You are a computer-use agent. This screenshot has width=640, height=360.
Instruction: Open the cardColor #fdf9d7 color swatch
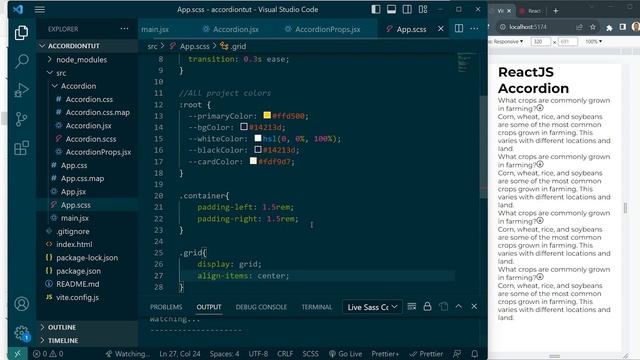[253, 161]
